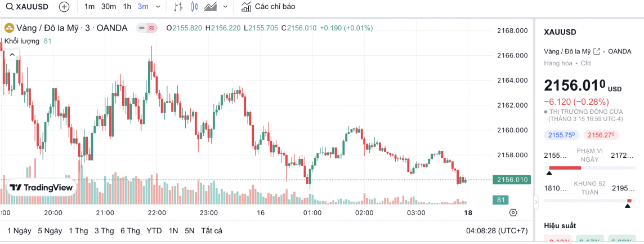This screenshot has width=644, height=244.
Task: Switch to the bar chart style icon
Action: [x=178, y=7]
